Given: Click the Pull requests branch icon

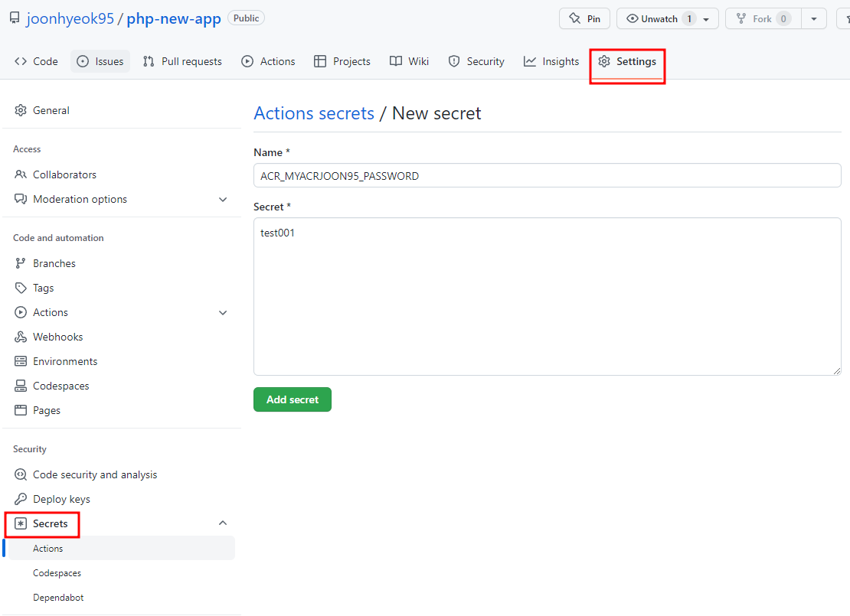Looking at the screenshot, I should (149, 61).
